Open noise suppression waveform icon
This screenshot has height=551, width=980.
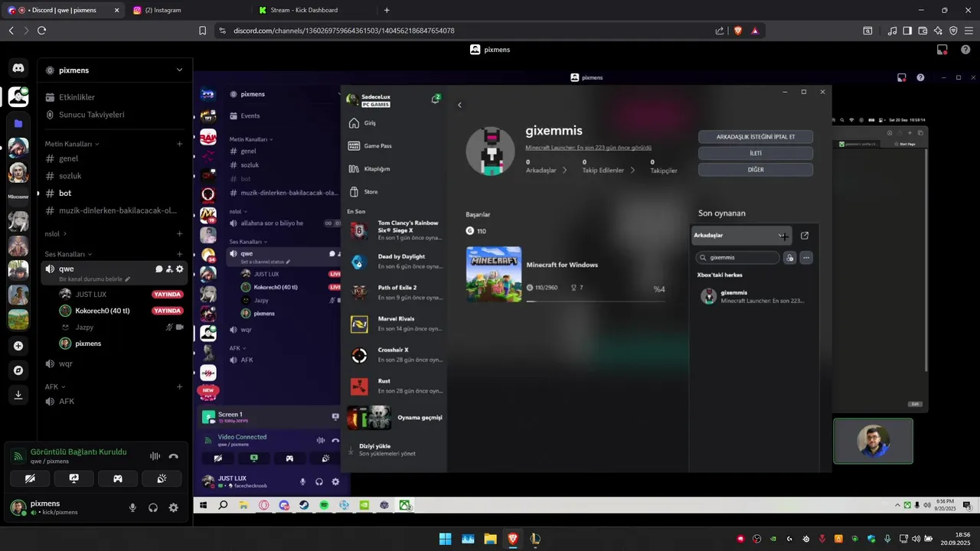[x=155, y=456]
